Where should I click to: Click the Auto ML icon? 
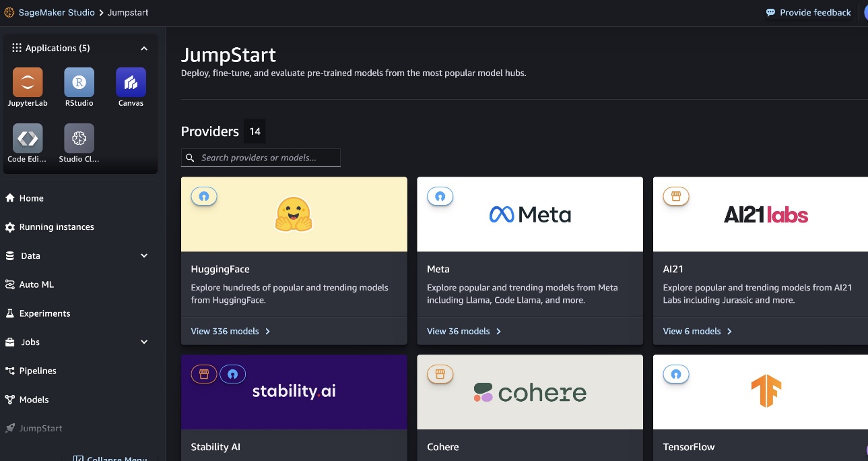(x=9, y=284)
